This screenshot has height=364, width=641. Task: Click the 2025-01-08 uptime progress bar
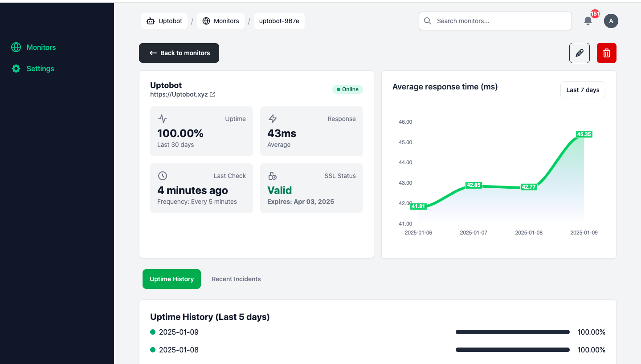coord(513,350)
